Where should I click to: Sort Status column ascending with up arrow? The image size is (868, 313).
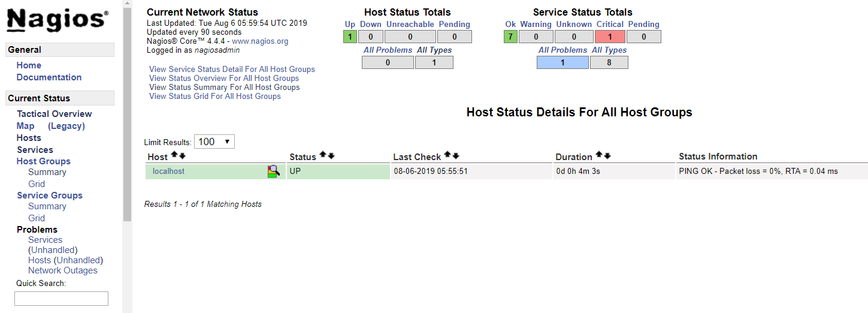pos(323,155)
